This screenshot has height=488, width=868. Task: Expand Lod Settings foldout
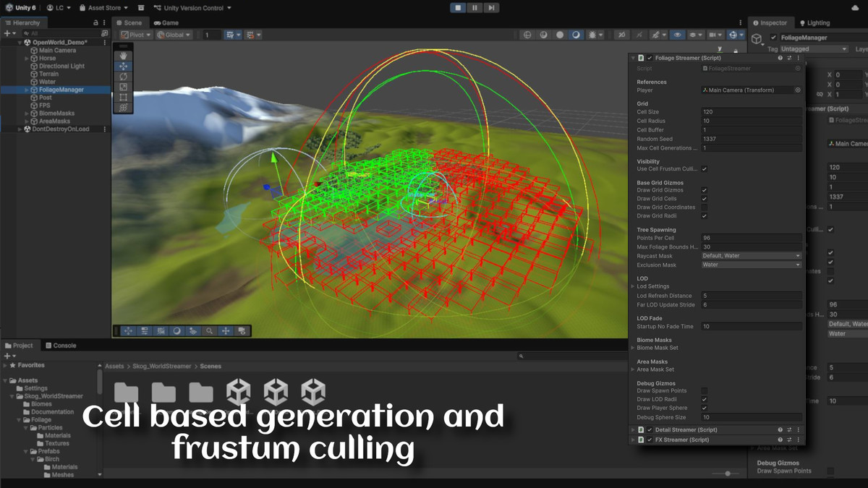(x=633, y=286)
